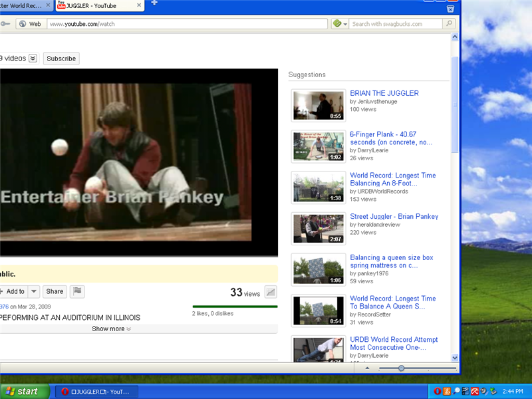Open Longest Time Balancing An 8-Foot link
The image size is (532, 399).
[392, 179]
